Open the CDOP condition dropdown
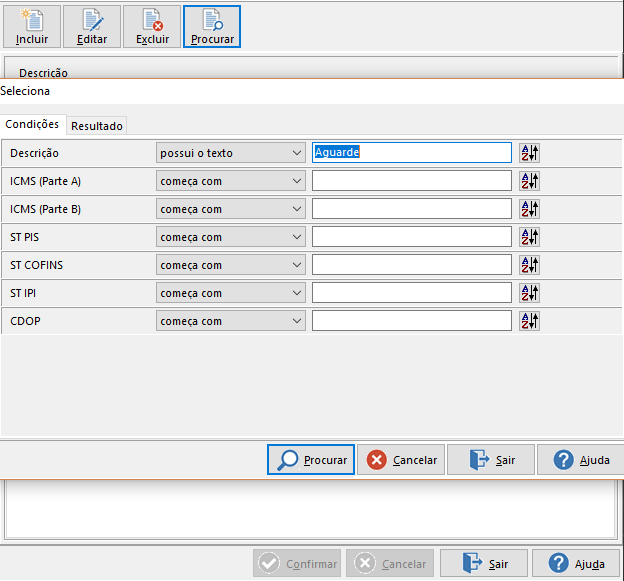 231,321
